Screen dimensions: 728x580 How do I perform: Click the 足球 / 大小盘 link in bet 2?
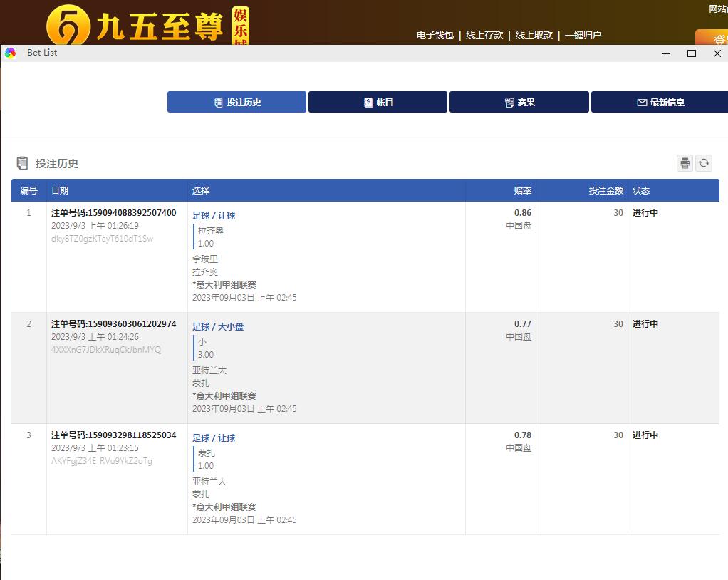pyautogui.click(x=218, y=327)
